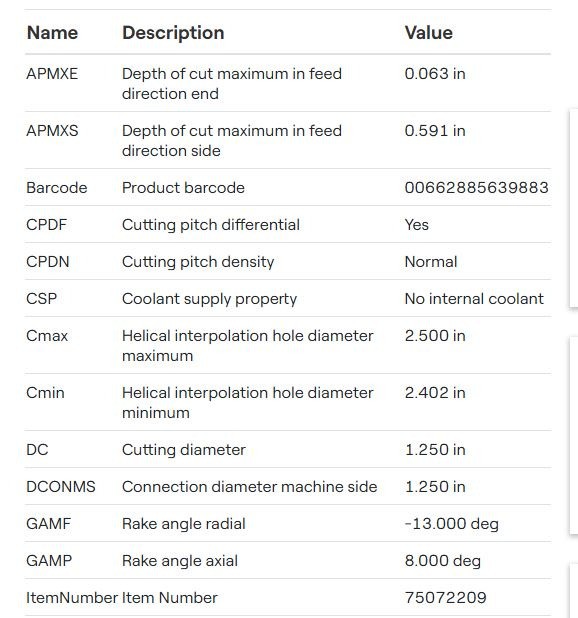
Task: Select the Cutting pitch differential description
Action: pyautogui.click(x=211, y=225)
